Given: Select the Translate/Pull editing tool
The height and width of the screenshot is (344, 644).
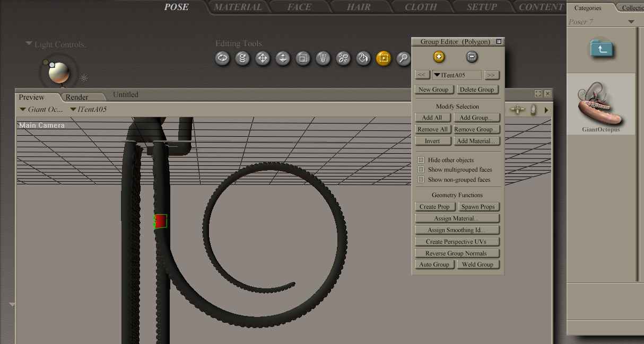Looking at the screenshot, I should click(263, 58).
